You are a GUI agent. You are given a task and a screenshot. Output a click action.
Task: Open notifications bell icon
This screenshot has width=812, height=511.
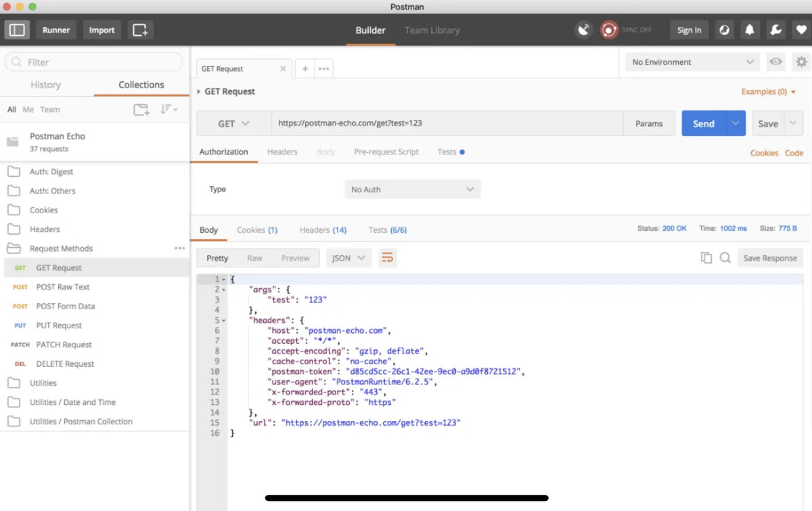click(x=750, y=30)
